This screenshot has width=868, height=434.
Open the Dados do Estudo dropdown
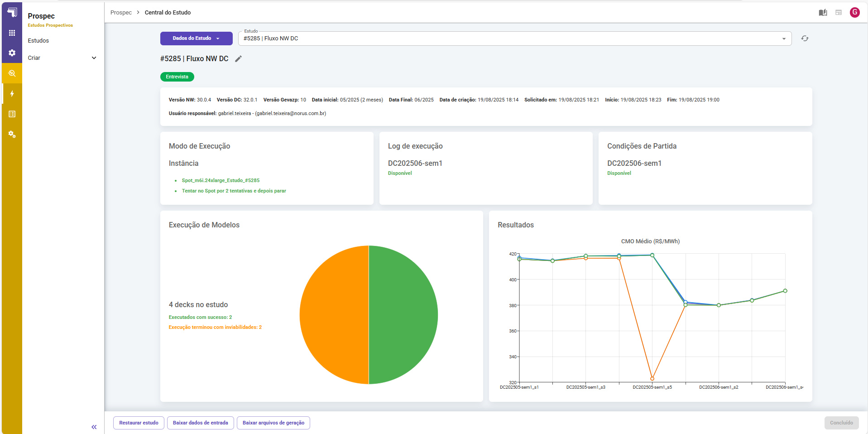[196, 39]
